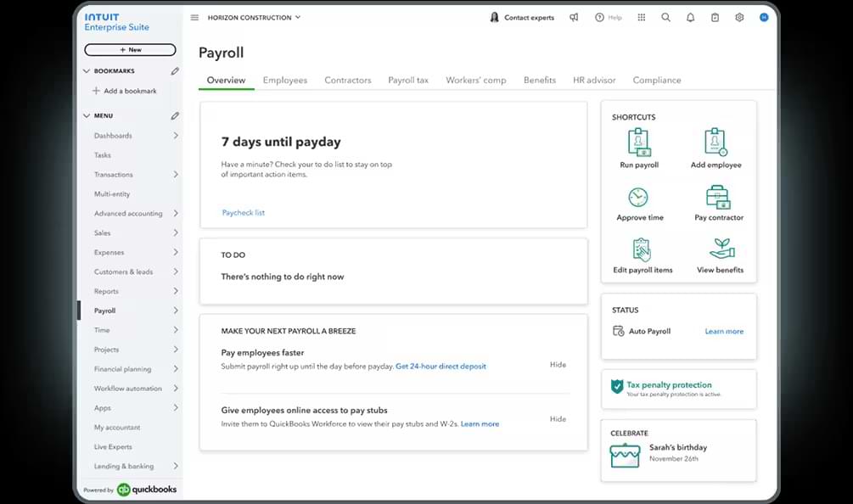Open Time in the sidebar menu
This screenshot has height=504, width=853.
point(102,330)
